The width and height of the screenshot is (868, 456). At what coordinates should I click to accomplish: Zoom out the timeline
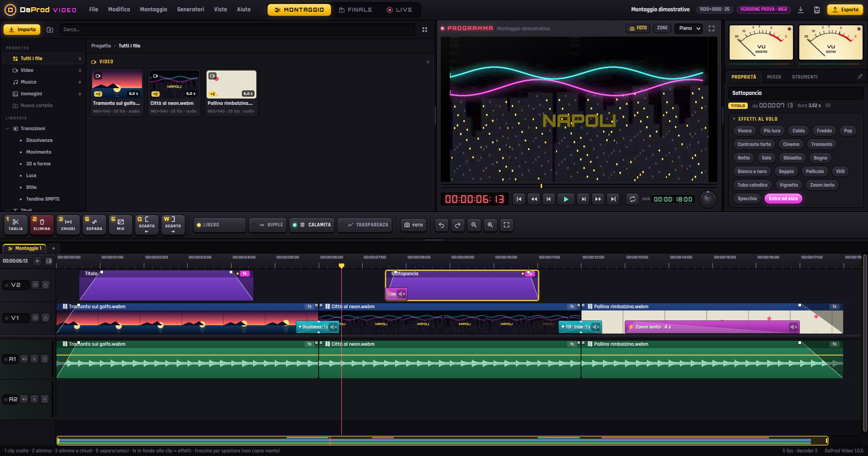pos(474,225)
